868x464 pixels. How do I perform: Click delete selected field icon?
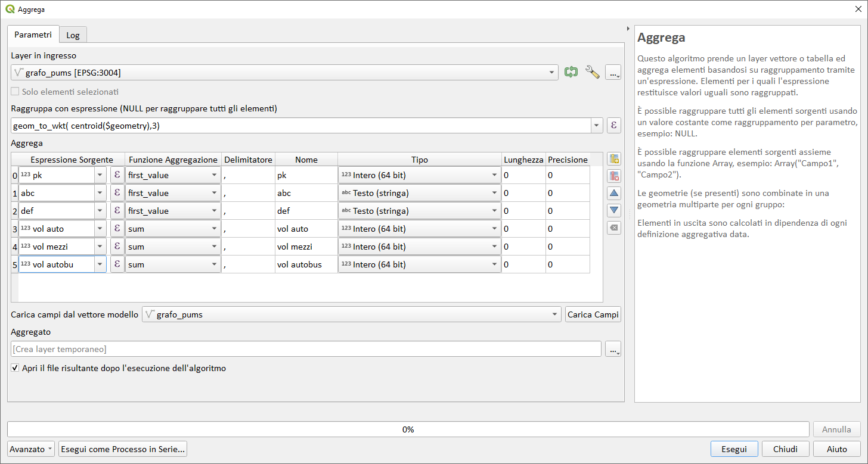tap(614, 176)
